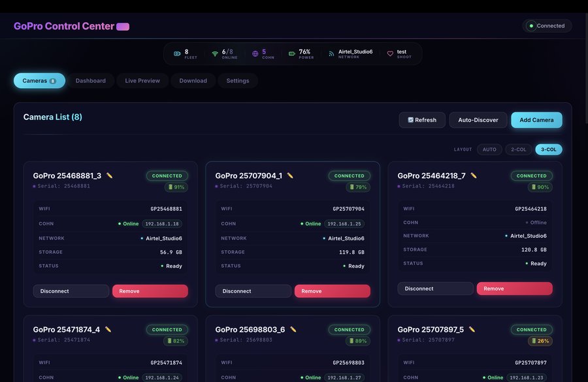Click the green wifi online icon
Screen dimensions: 588x382
(215, 54)
